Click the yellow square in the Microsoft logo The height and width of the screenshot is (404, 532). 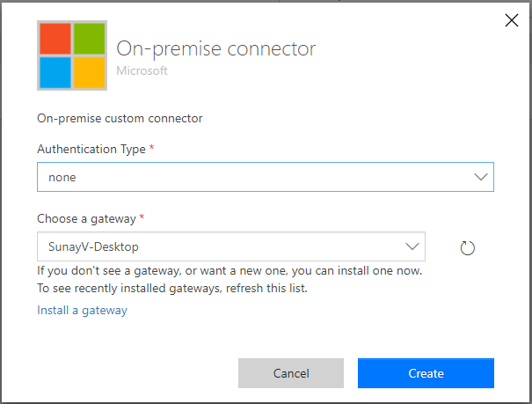click(89, 71)
